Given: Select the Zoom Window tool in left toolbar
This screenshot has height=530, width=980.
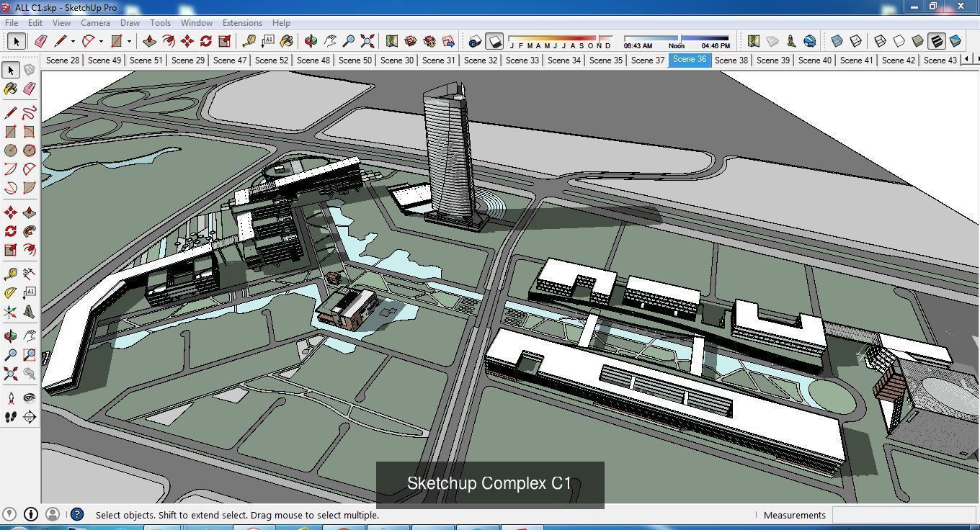Looking at the screenshot, I should (x=30, y=355).
